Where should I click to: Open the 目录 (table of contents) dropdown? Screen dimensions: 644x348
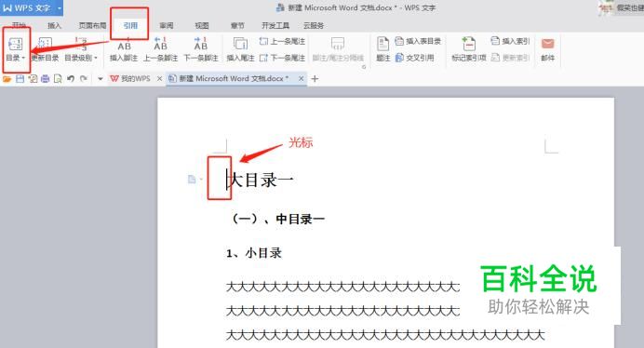15,49
